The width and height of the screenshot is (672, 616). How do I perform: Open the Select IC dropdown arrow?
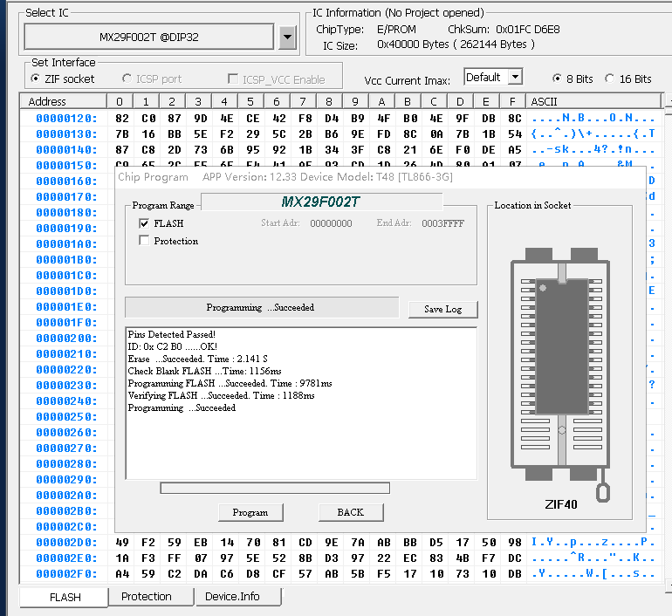tap(288, 38)
